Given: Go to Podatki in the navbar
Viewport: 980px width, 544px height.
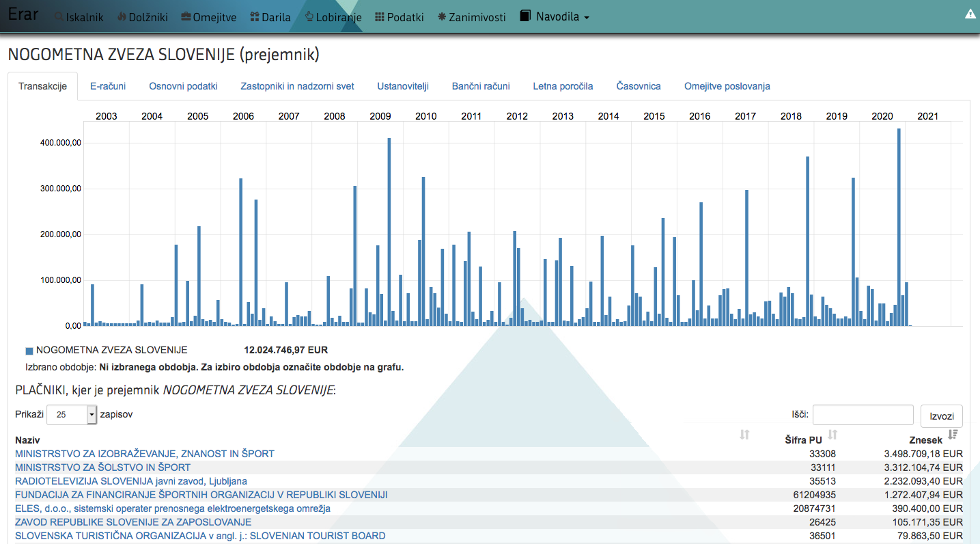Looking at the screenshot, I should 400,17.
